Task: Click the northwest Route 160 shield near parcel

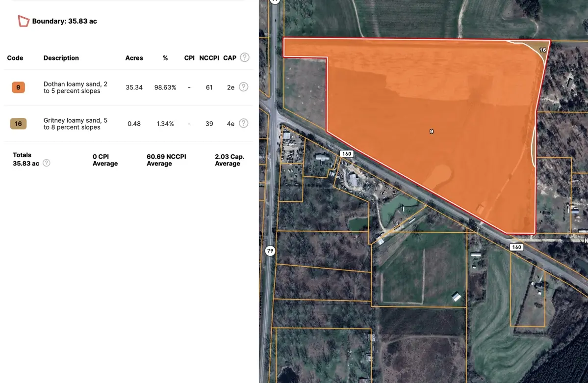Action: coord(347,154)
